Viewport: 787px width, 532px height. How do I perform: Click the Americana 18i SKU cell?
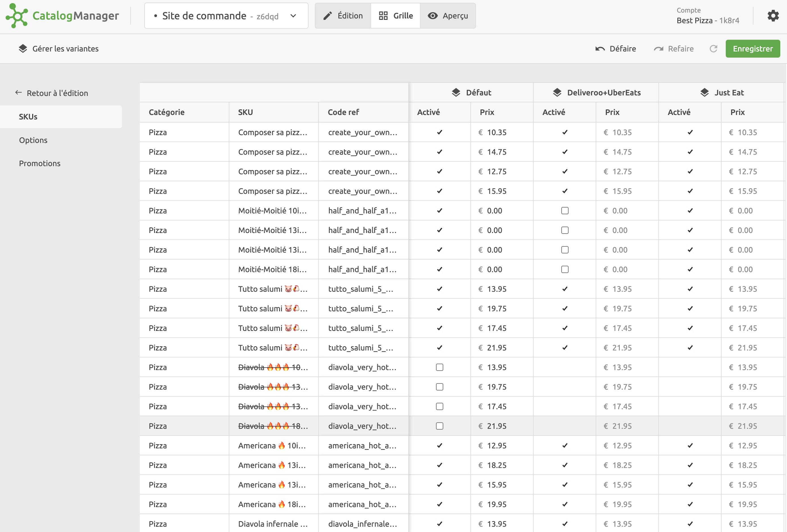click(274, 505)
